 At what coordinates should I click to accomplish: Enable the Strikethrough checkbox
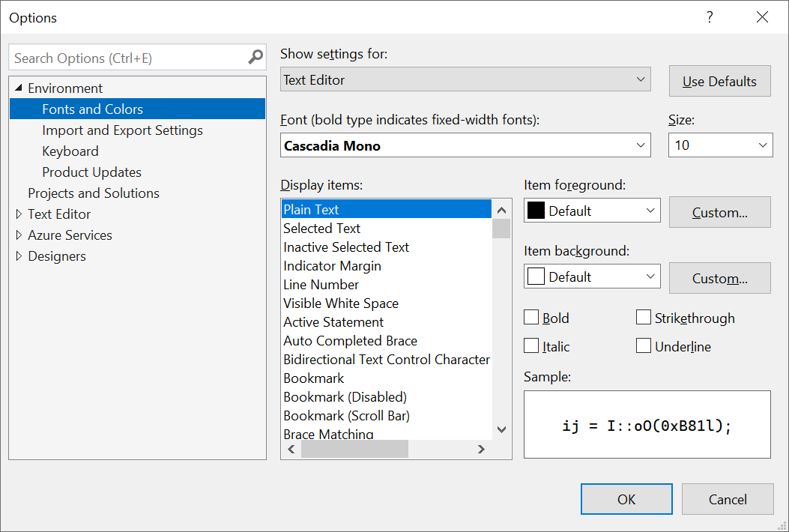point(644,318)
